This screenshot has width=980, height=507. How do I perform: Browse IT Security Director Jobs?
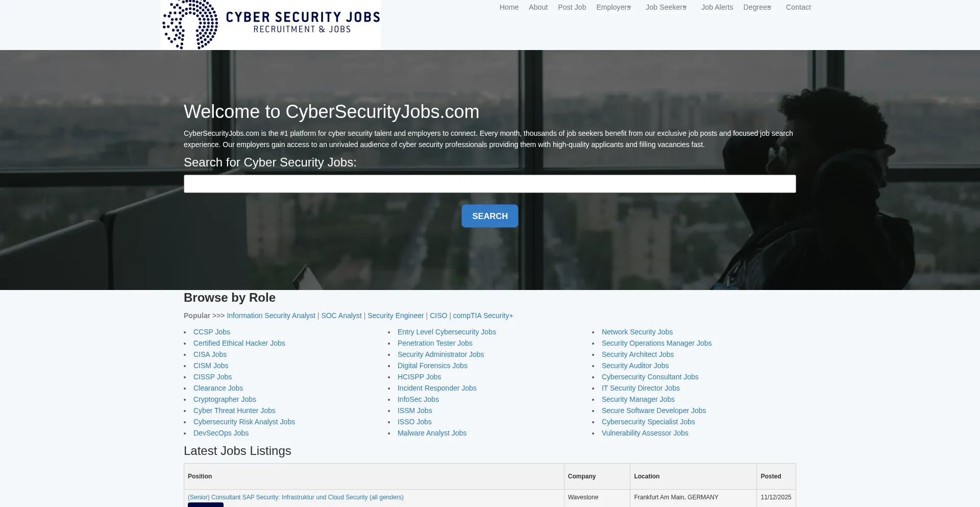click(x=641, y=388)
